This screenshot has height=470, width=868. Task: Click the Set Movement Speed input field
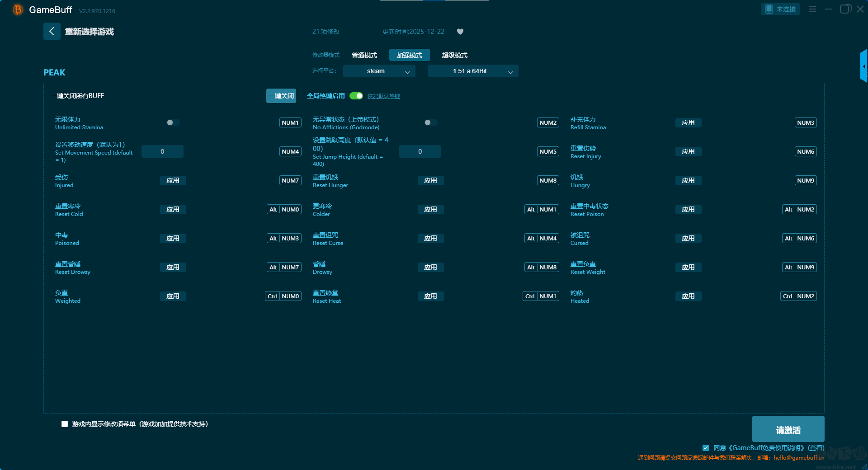162,151
